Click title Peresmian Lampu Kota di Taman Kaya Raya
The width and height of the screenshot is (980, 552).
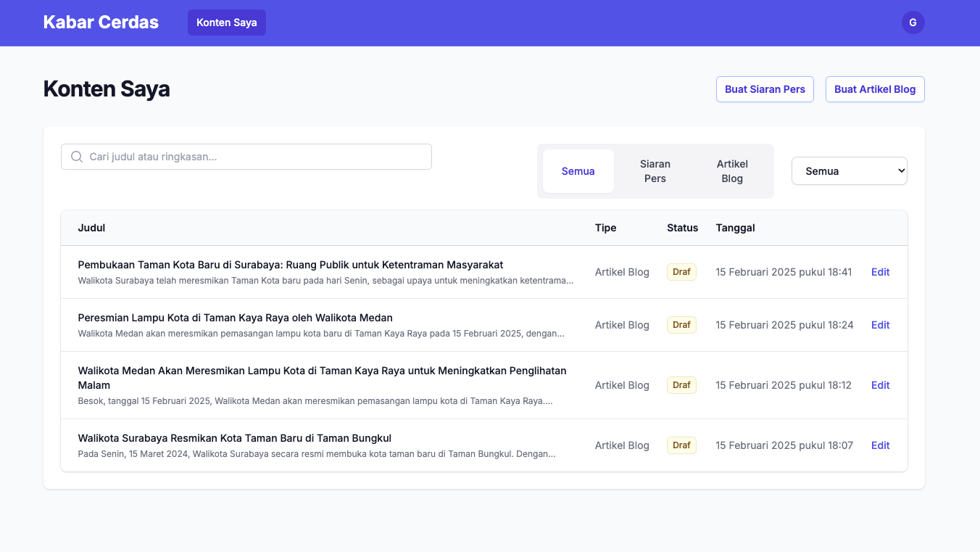point(236,318)
